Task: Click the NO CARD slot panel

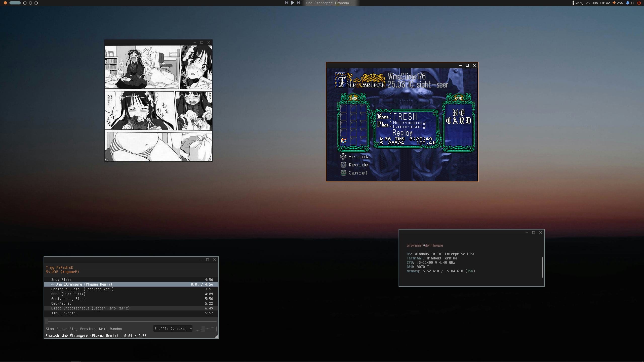Action: point(459,123)
